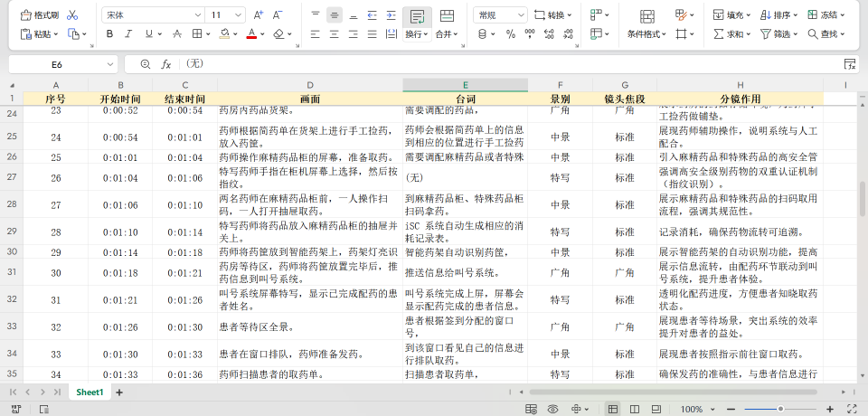The width and height of the screenshot is (868, 416).
Task: Click the scissors cut icon
Action: point(72,15)
